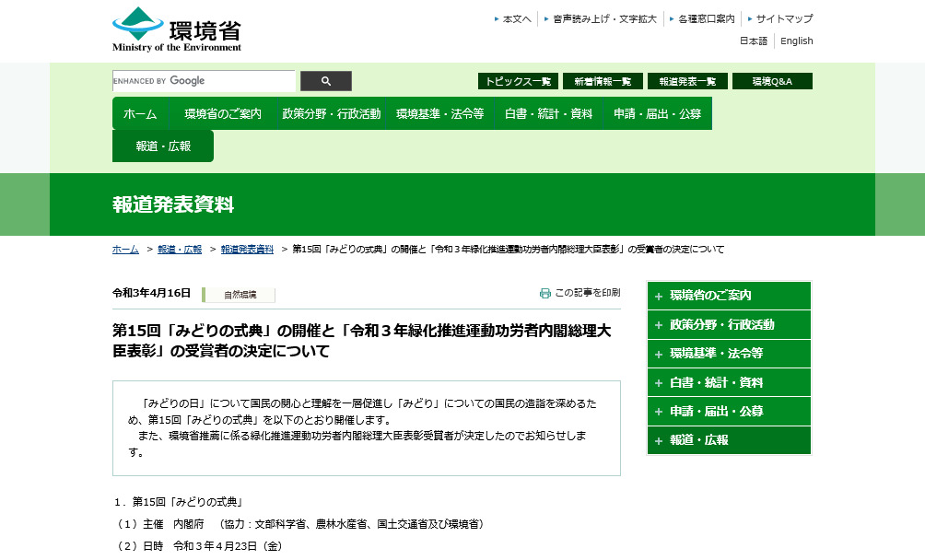Open 音声読み上げ・文字拡大 accessibility link

(604, 18)
